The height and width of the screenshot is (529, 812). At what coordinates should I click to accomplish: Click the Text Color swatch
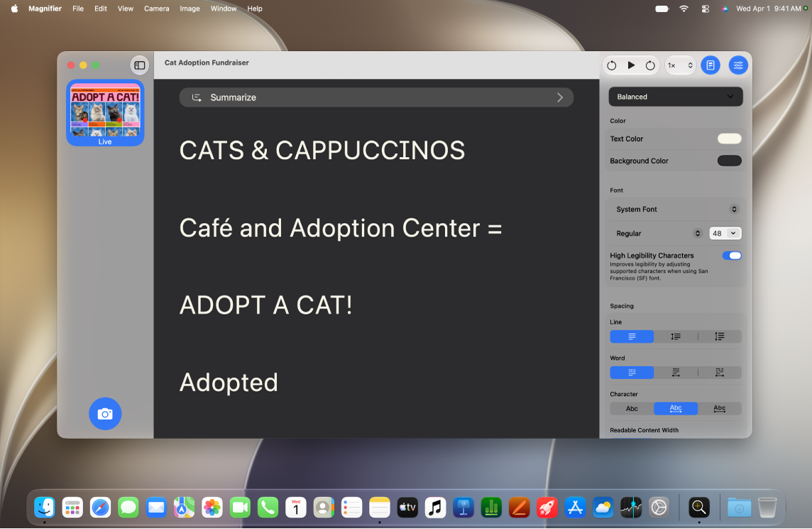point(729,139)
